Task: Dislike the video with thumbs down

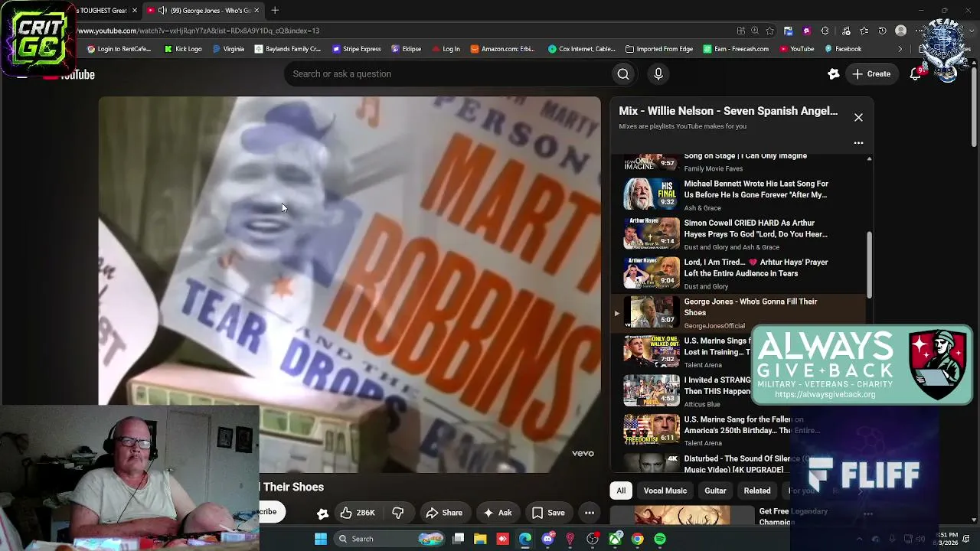Action: coord(397,513)
